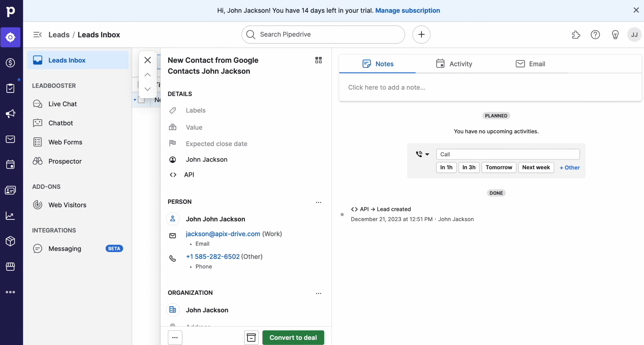644x345 pixels.
Task: Click the Convert to deal button
Action: [294, 337]
